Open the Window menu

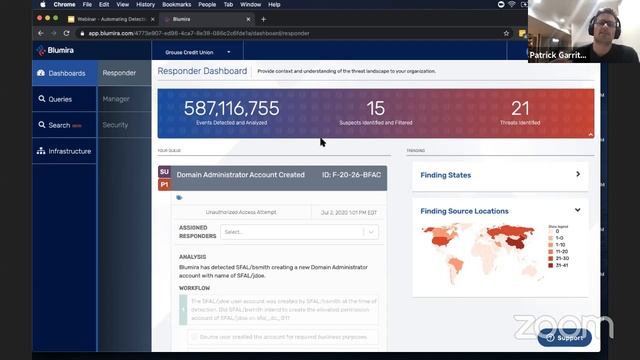pos(250,4)
